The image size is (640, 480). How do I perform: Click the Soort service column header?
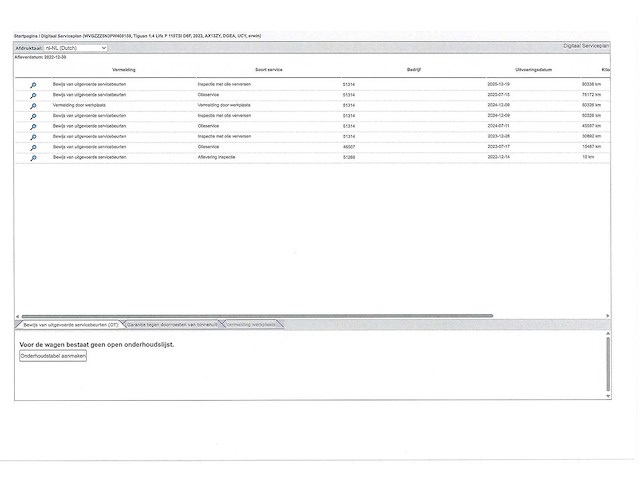click(x=269, y=70)
